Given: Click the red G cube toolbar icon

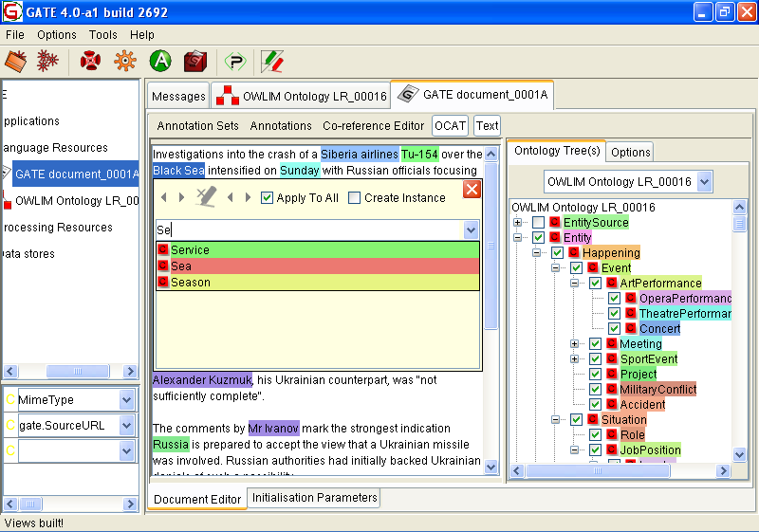Looking at the screenshot, I should coord(194,62).
